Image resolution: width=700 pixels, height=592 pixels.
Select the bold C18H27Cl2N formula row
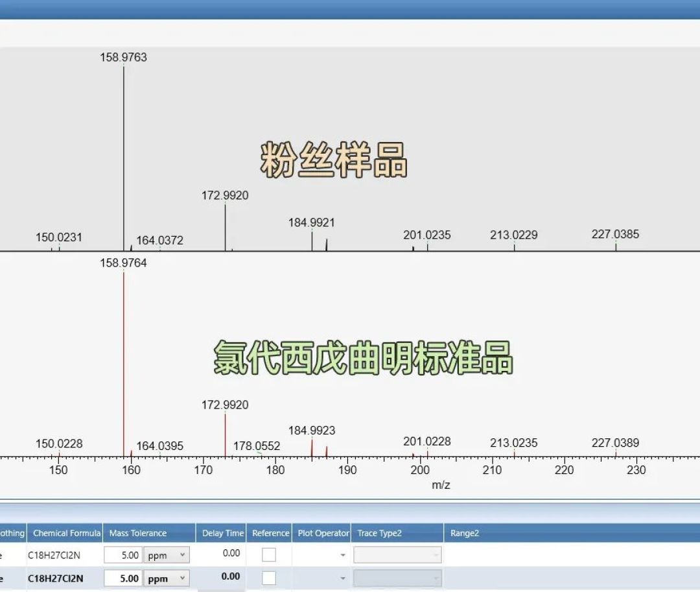click(x=55, y=578)
